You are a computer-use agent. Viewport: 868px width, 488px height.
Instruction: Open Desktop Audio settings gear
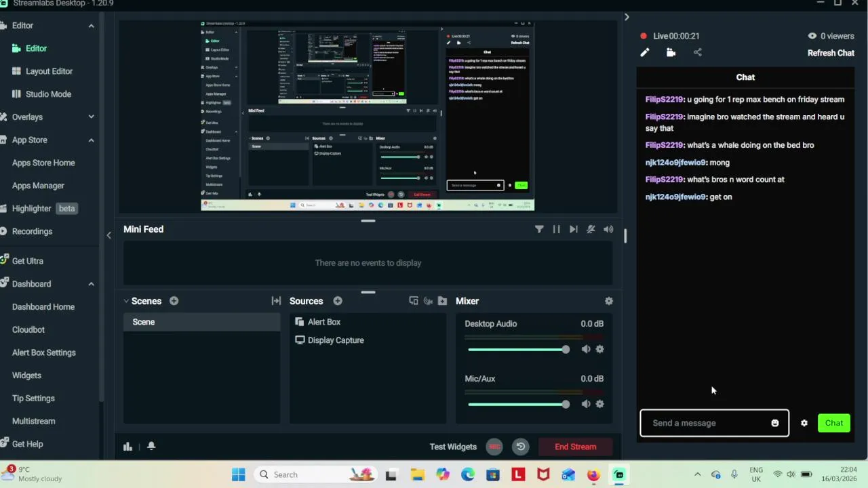pyautogui.click(x=599, y=349)
